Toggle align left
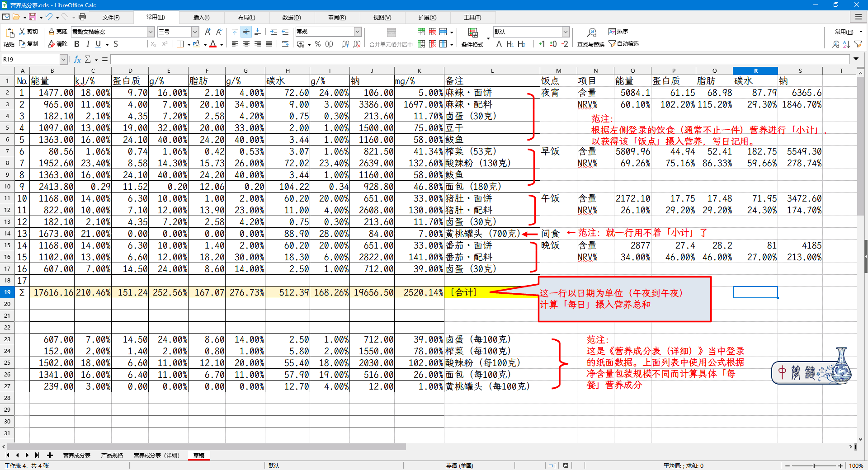The height and width of the screenshot is (470, 868). point(235,44)
